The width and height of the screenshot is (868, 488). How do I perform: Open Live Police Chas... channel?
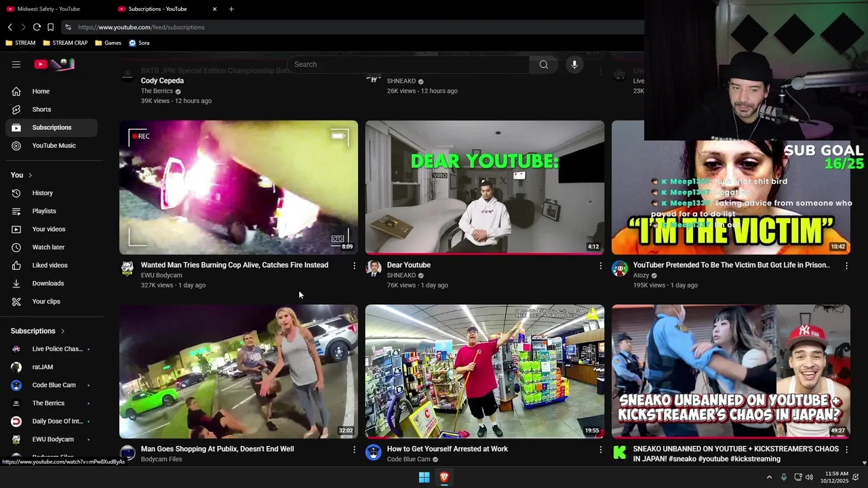[52, 349]
